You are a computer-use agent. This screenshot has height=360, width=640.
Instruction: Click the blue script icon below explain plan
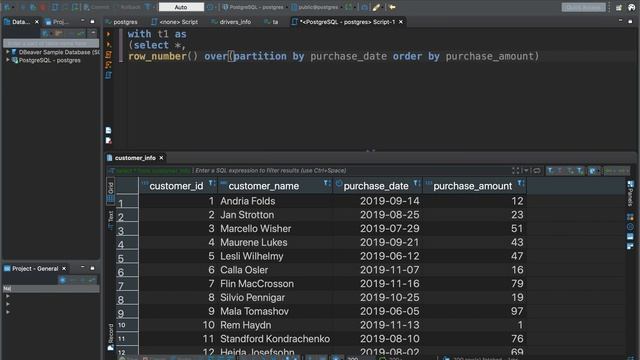click(x=109, y=75)
